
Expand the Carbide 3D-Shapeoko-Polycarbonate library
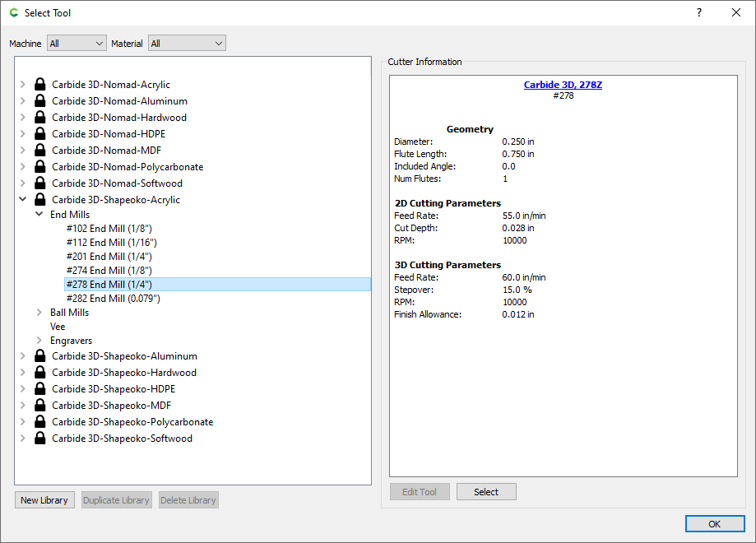[x=23, y=421]
